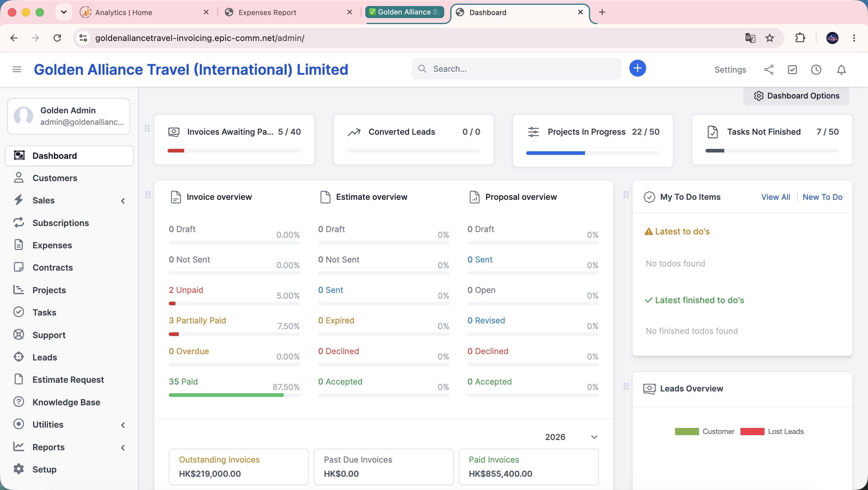868x490 pixels.
Task: Click the Proposal overview chart-file icon
Action: click(474, 197)
